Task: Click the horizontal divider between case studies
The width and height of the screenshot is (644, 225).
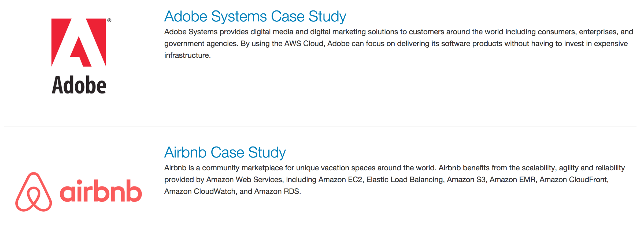Action: (x=320, y=126)
